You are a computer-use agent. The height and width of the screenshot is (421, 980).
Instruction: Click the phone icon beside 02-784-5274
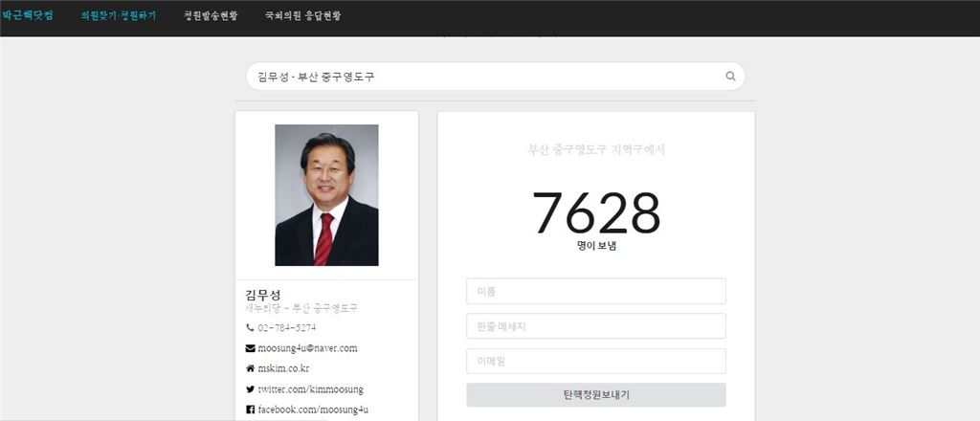coord(250,327)
